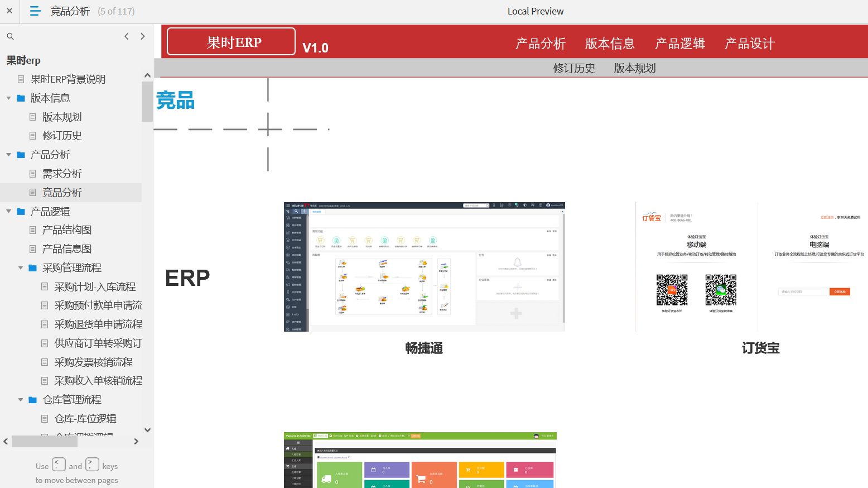Click the 竞品 heading text
This screenshot has width=868, height=488.
[x=175, y=101]
